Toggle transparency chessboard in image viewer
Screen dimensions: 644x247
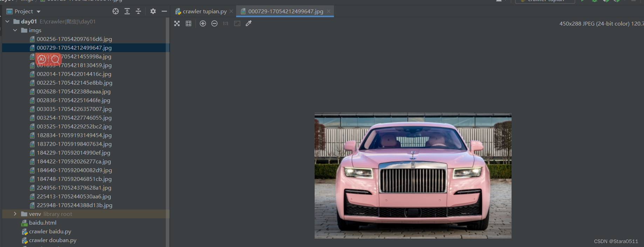[177, 23]
